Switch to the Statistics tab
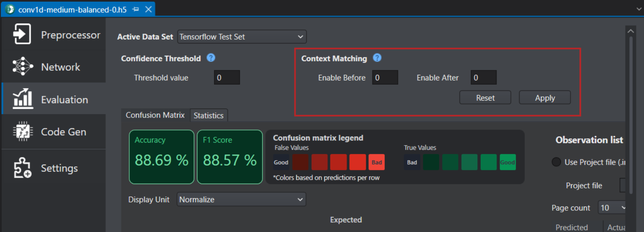 click(208, 115)
